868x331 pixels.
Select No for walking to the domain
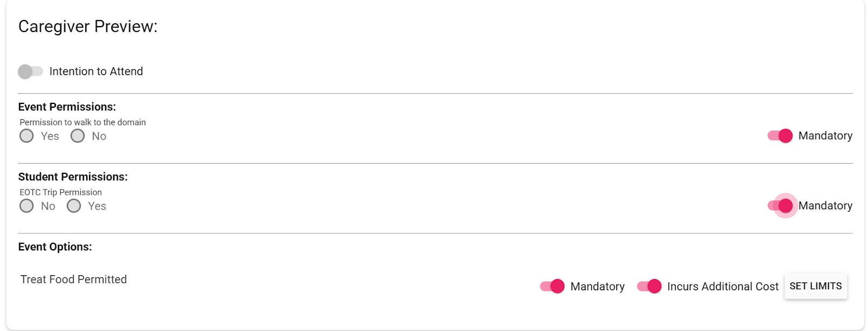tap(78, 136)
